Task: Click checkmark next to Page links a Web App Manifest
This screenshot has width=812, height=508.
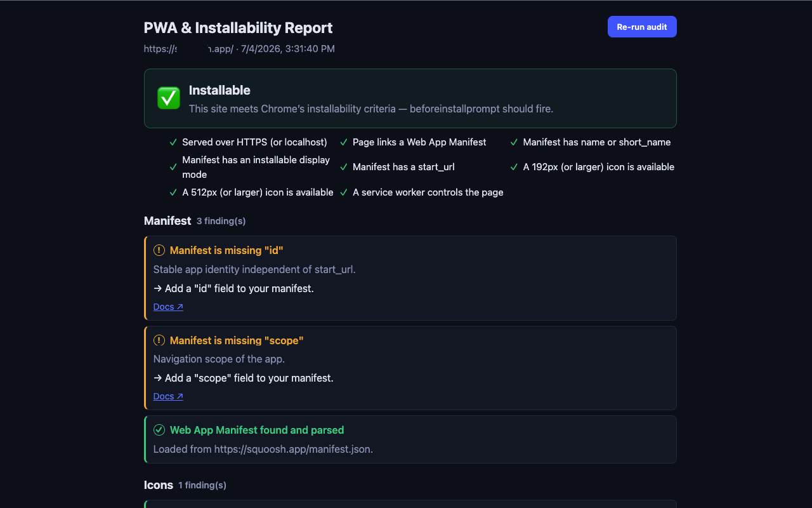Action: 344,142
